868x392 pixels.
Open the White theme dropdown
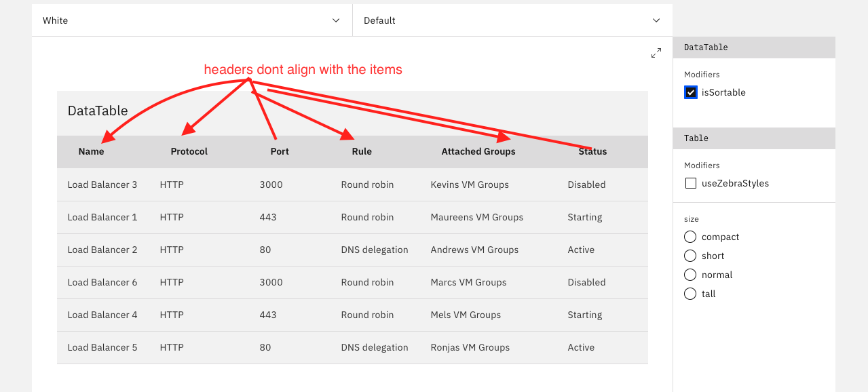coord(192,20)
